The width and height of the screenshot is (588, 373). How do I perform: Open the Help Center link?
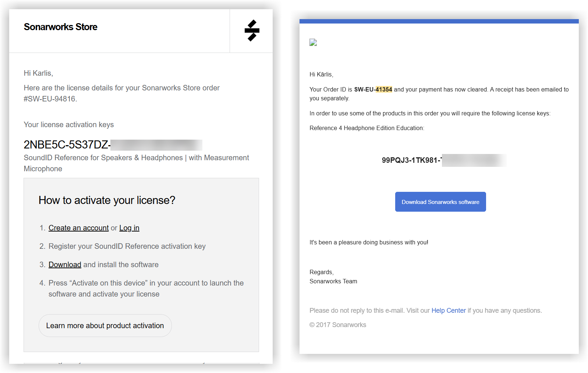pyautogui.click(x=449, y=311)
